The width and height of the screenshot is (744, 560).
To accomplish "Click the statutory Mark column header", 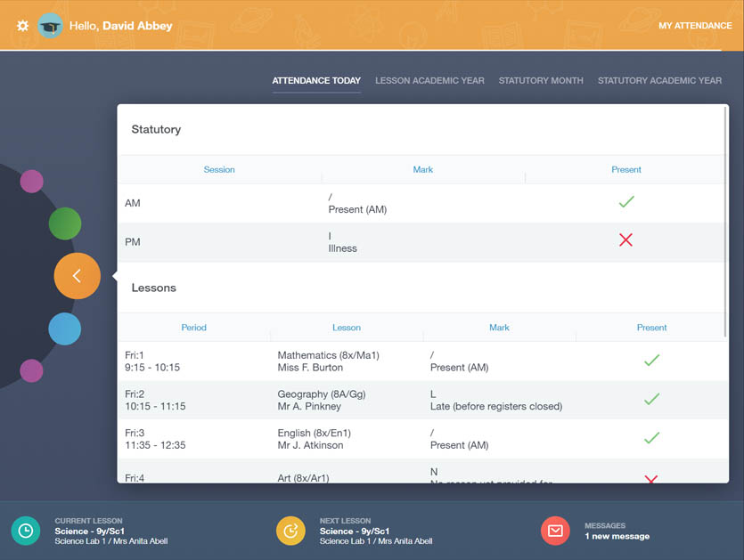I will tap(422, 169).
